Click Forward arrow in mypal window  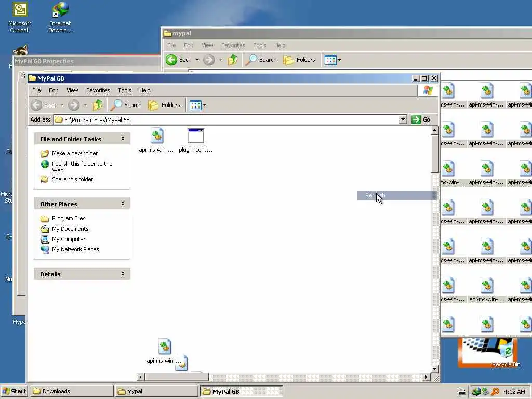209,60
